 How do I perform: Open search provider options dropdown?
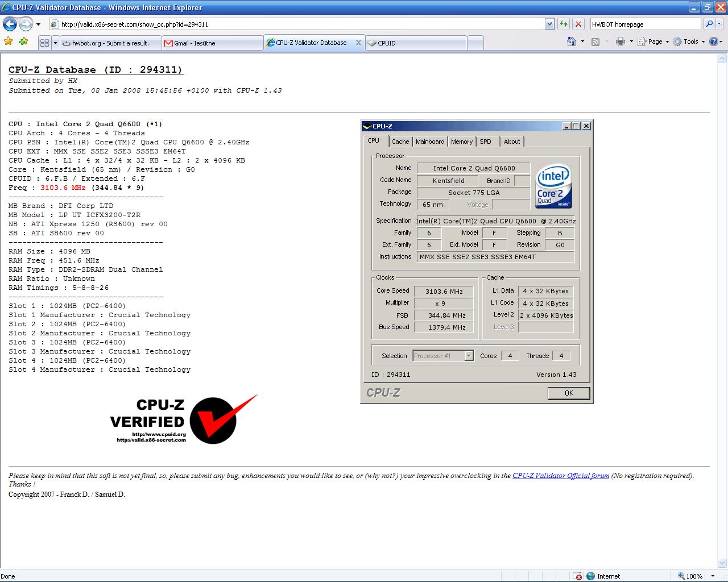tap(719, 24)
